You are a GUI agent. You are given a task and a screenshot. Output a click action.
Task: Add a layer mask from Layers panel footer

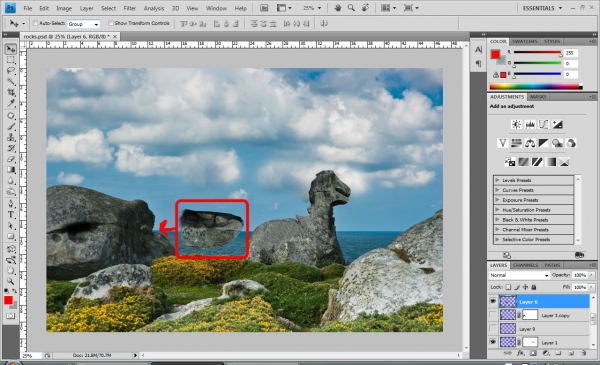[x=533, y=353]
